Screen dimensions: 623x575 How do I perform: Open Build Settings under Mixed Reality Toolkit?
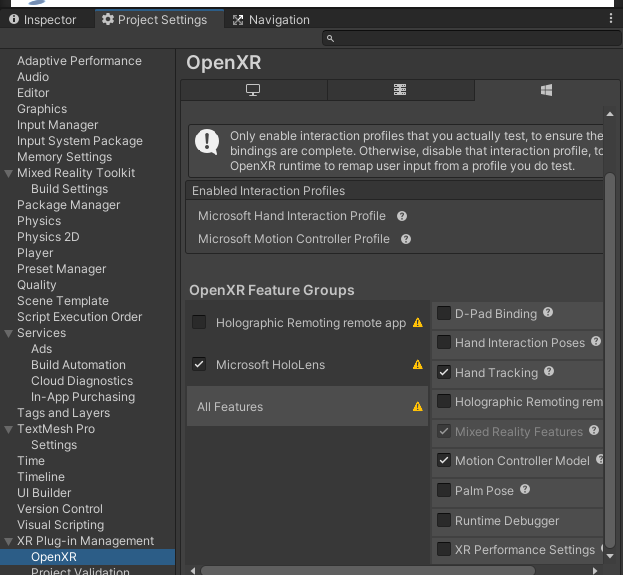coord(70,189)
